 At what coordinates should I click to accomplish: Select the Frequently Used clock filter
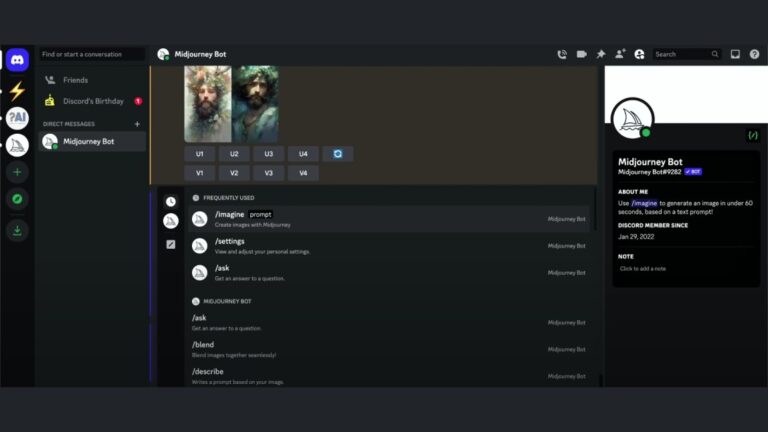pos(171,201)
